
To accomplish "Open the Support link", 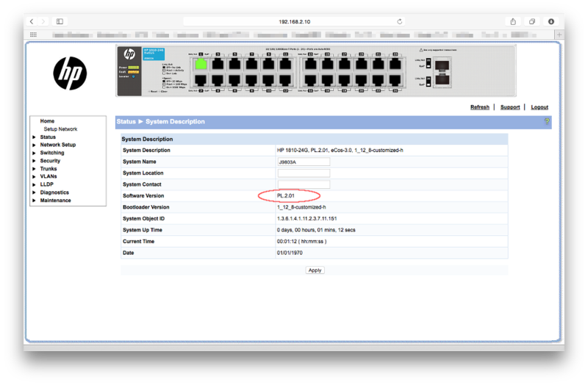I will point(510,107).
